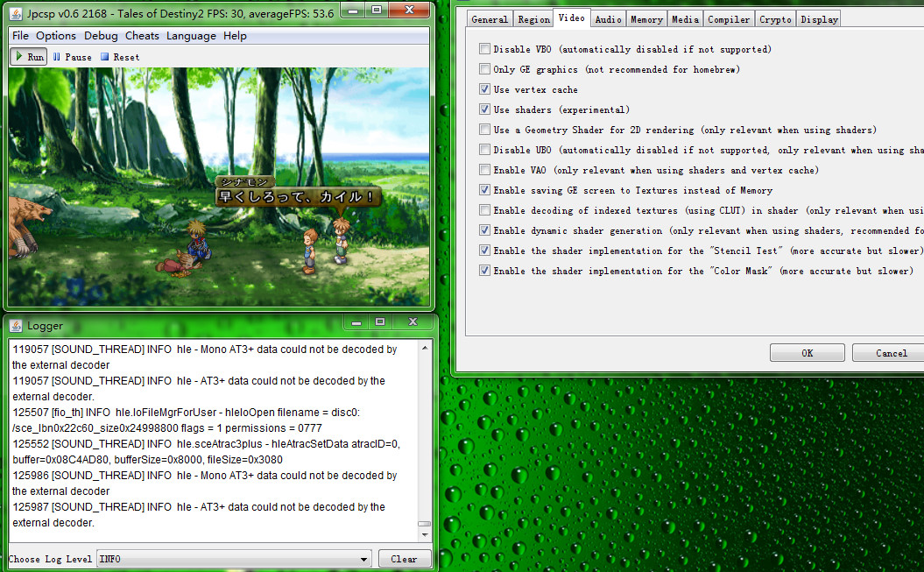Switch to the Audio settings tab
Image resolution: width=924 pixels, height=572 pixels.
pos(608,19)
